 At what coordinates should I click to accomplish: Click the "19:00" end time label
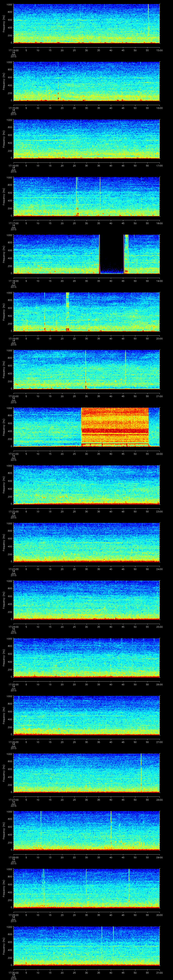click(x=160, y=281)
